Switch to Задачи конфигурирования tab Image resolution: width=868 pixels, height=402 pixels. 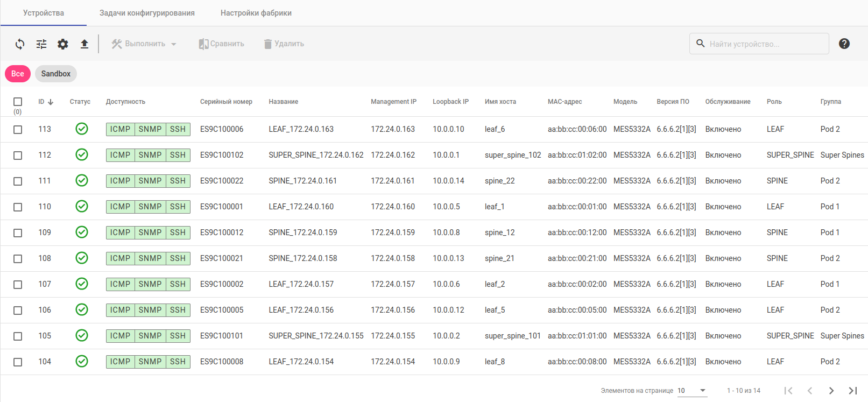[147, 13]
